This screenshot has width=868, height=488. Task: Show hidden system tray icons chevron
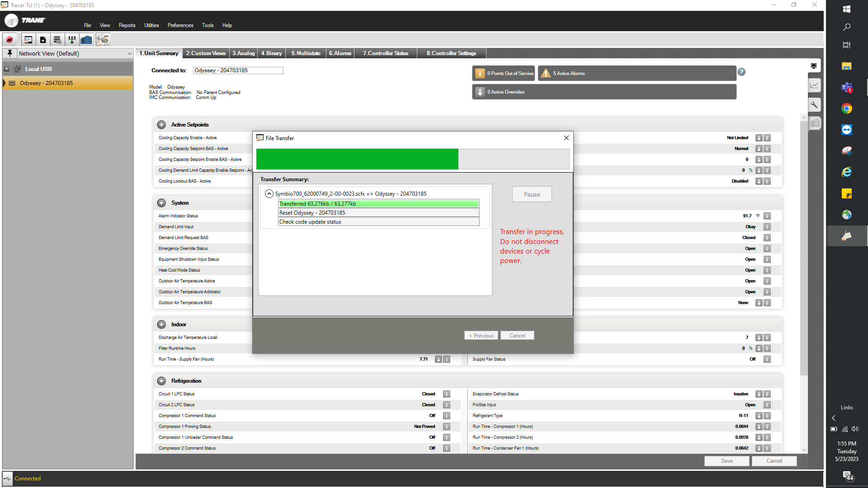coord(834,418)
